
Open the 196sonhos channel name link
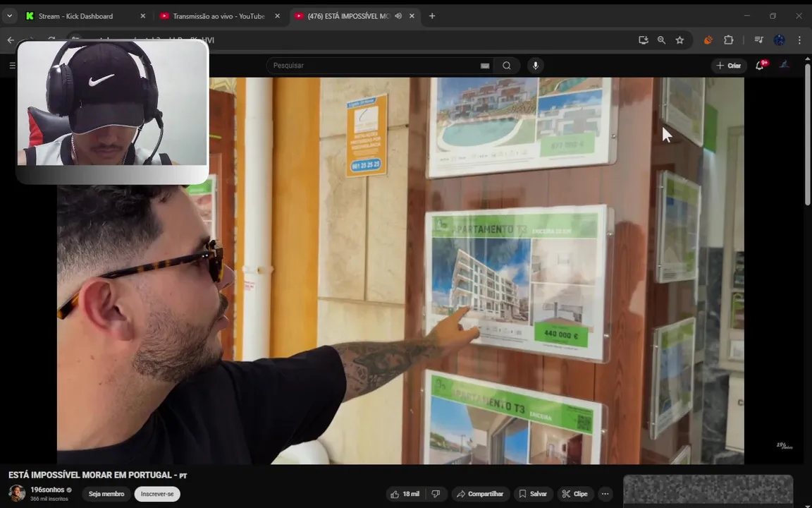coord(47,490)
